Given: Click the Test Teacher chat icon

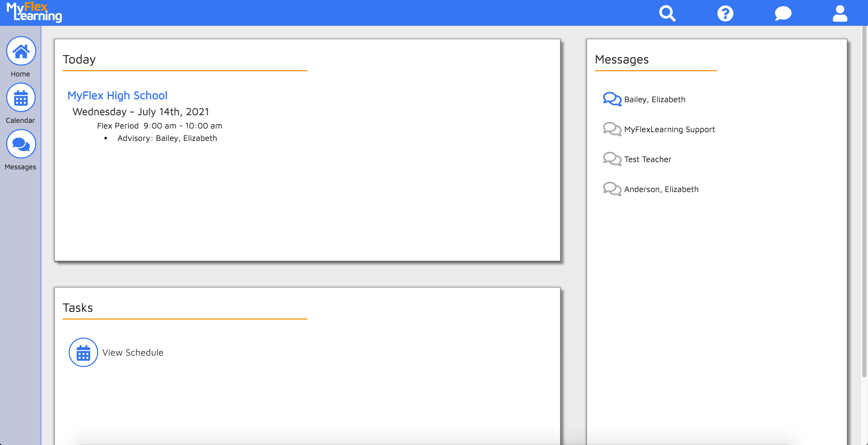Looking at the screenshot, I should click(x=612, y=159).
